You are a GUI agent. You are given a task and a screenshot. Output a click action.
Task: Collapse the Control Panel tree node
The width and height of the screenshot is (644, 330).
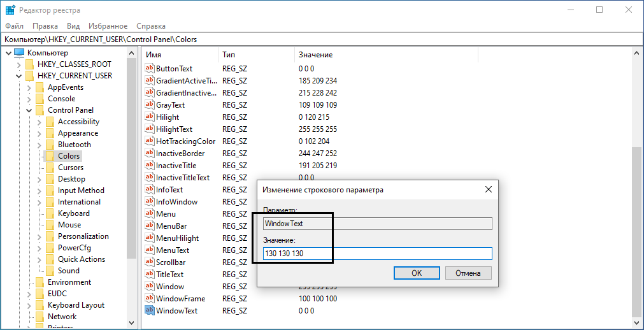[x=29, y=110]
